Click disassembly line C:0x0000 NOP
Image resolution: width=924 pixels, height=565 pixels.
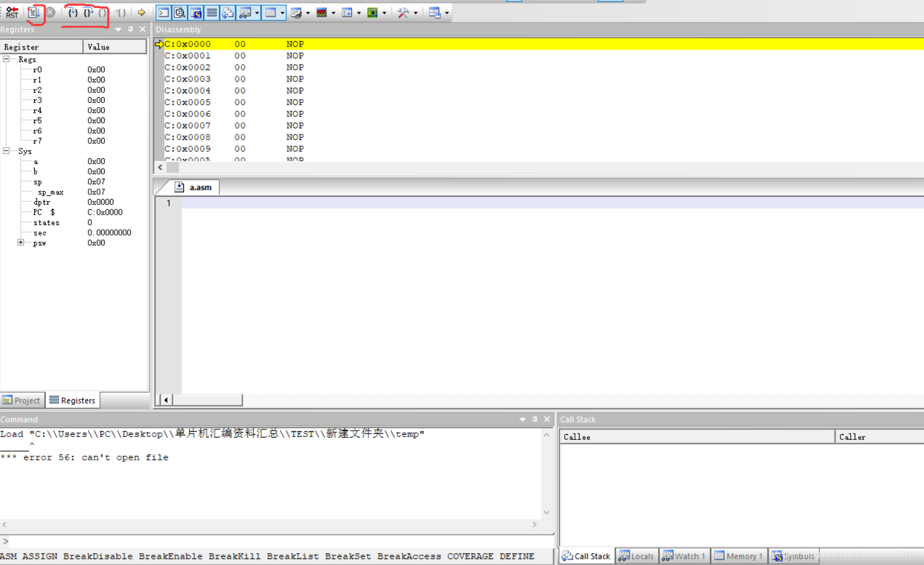[539, 44]
